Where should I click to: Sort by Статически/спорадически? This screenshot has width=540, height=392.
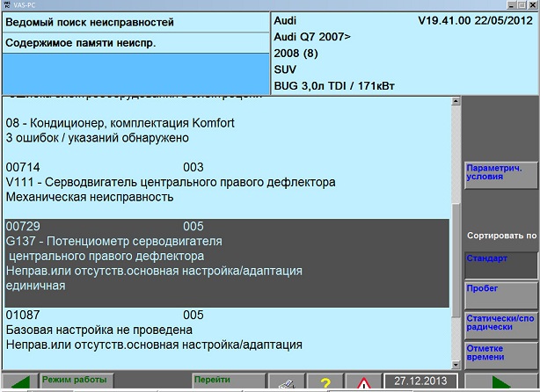500,325
